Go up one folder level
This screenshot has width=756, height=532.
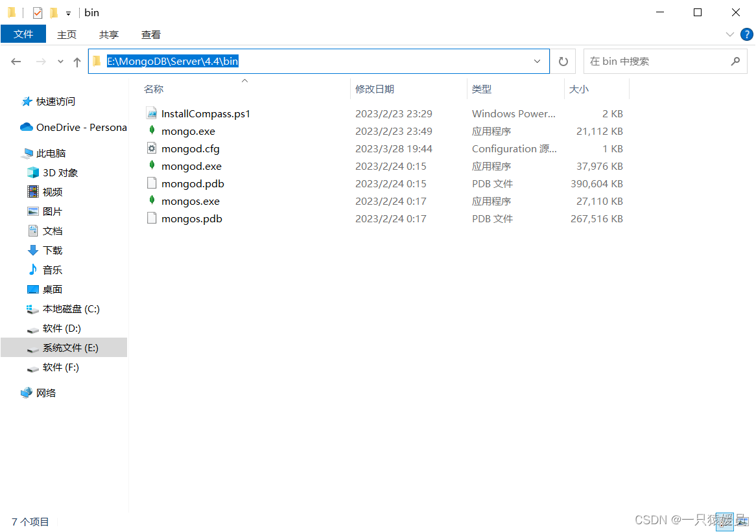(77, 62)
